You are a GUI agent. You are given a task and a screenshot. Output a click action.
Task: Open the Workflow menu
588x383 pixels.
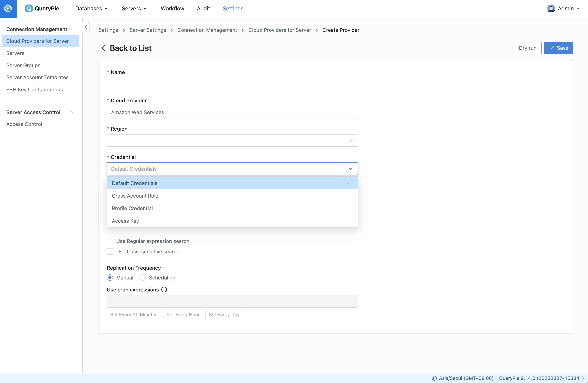pyautogui.click(x=173, y=9)
